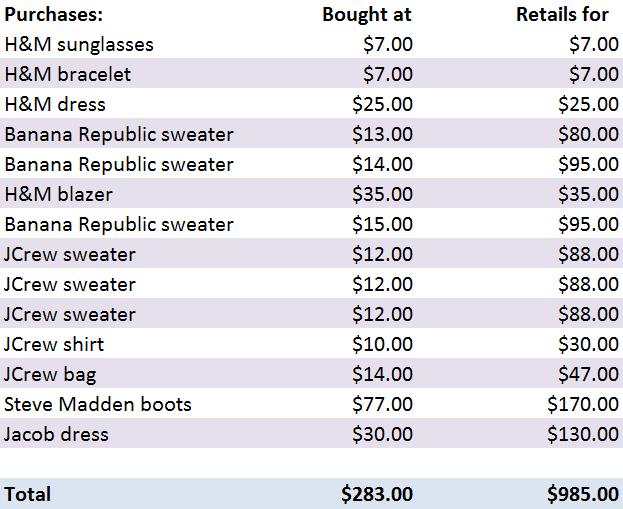
Task: Click the $15.00 bought price cell
Action: coord(382,224)
